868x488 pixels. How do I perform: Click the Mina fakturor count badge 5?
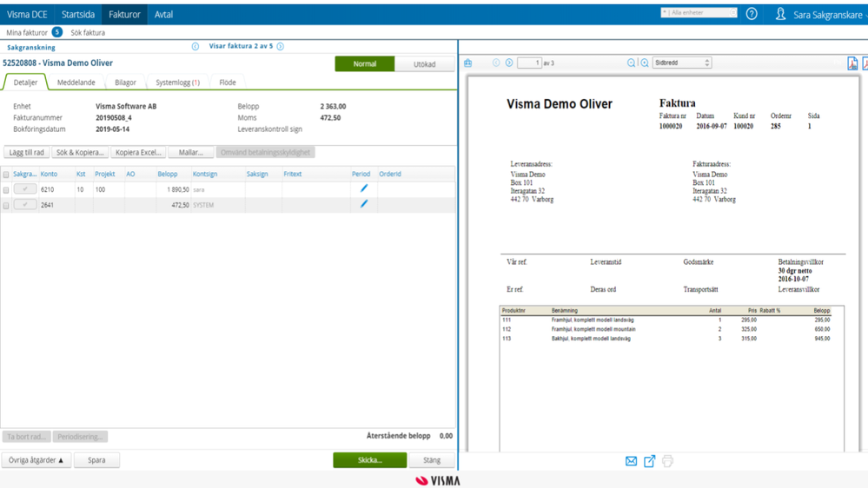[x=57, y=32]
